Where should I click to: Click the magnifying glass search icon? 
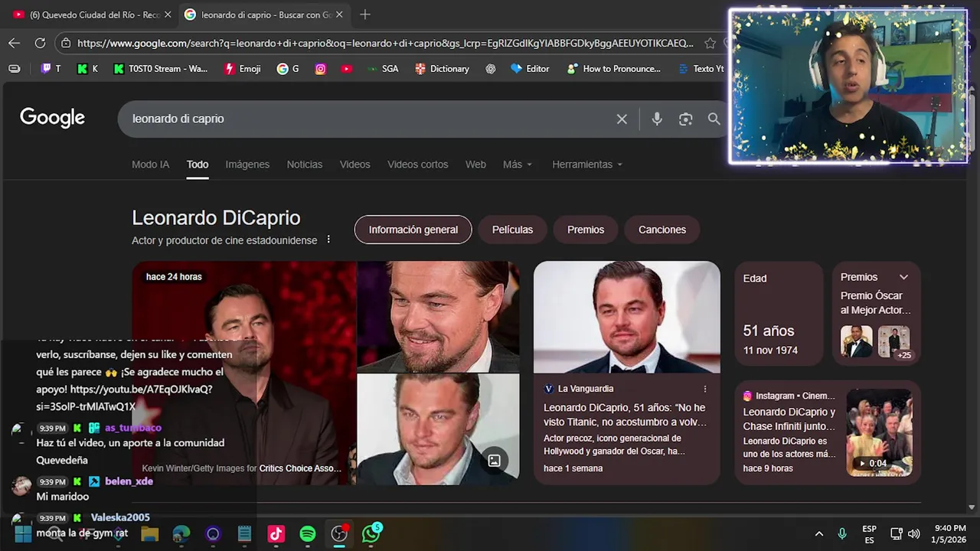click(x=714, y=119)
